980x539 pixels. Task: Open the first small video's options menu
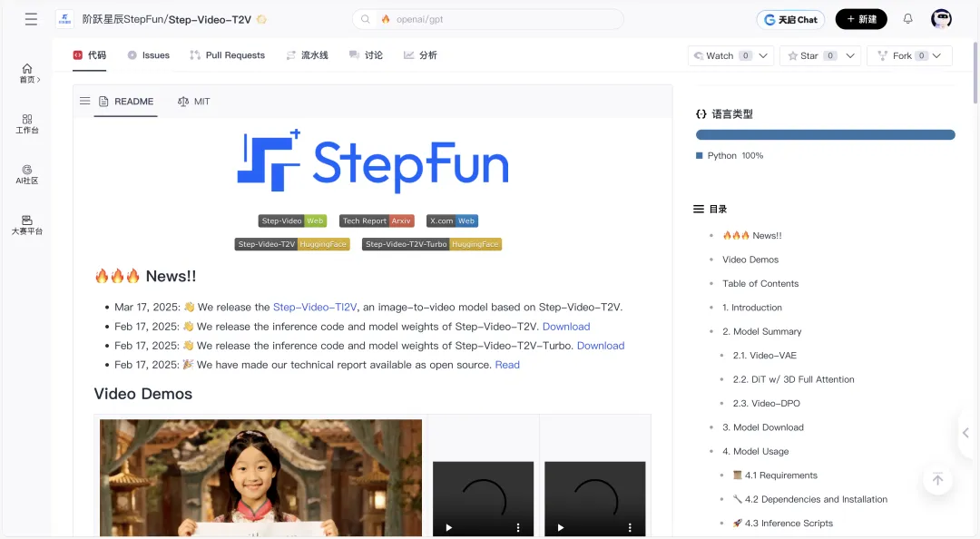click(518, 527)
